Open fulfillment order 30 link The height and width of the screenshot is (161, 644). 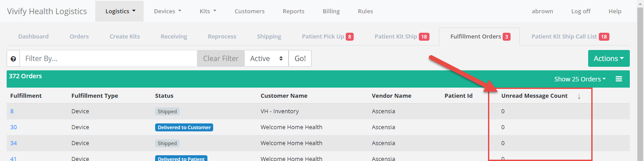pos(14,127)
